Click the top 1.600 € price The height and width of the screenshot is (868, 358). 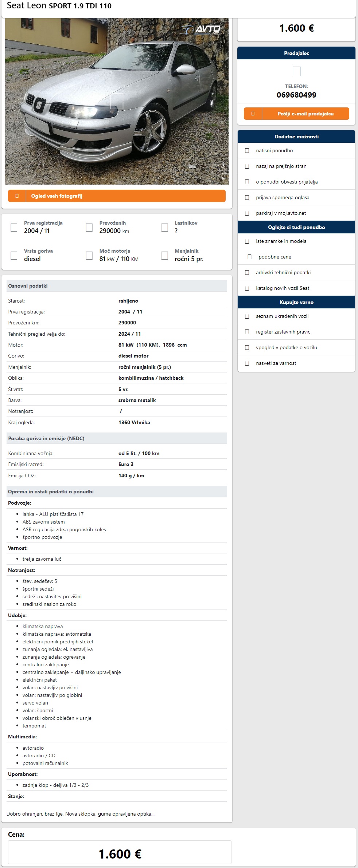click(x=296, y=28)
